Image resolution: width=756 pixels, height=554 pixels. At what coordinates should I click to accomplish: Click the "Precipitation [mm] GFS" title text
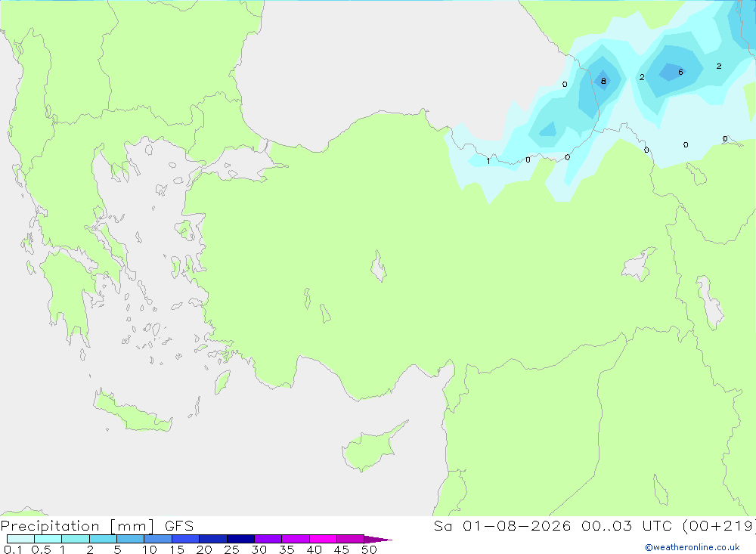97,526
